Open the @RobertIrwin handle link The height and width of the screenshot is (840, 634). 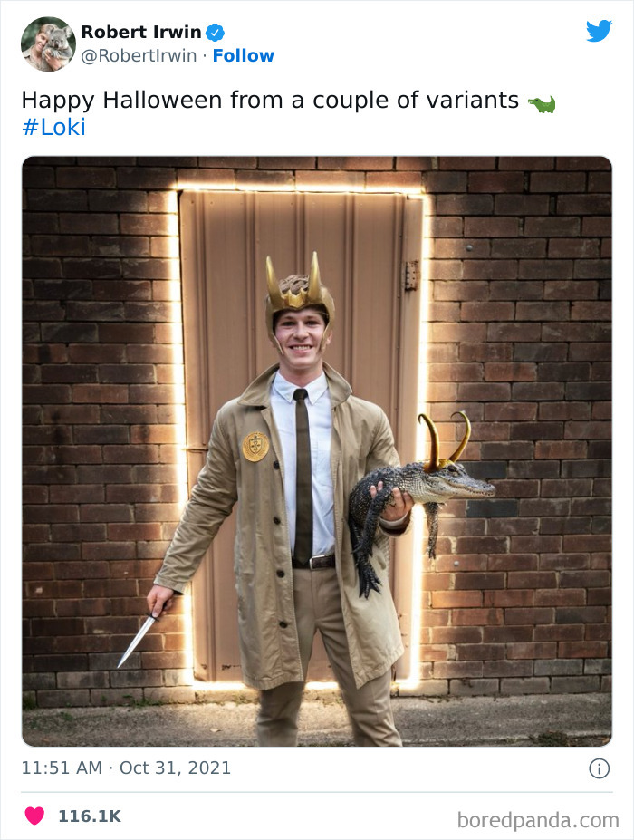point(139,56)
